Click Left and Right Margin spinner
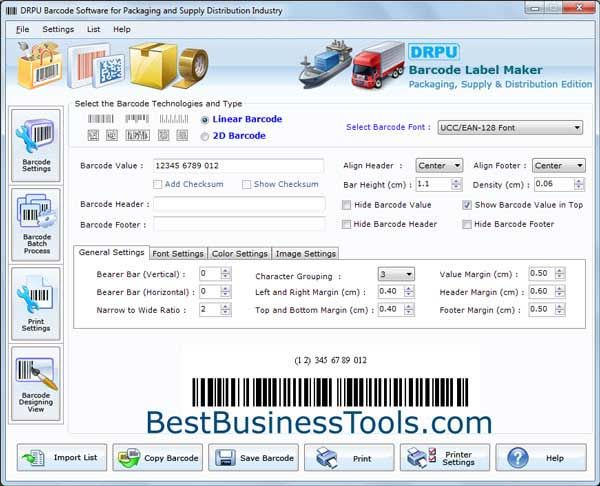 (409, 292)
